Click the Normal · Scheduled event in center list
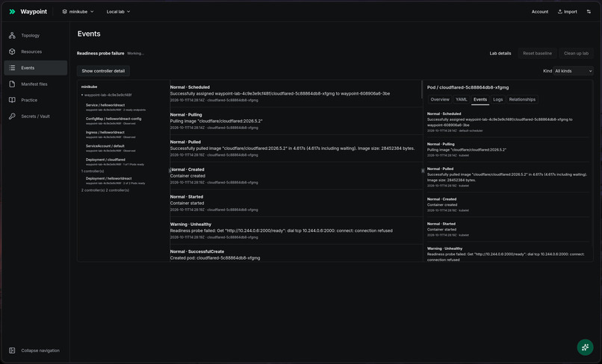 pyautogui.click(x=296, y=93)
